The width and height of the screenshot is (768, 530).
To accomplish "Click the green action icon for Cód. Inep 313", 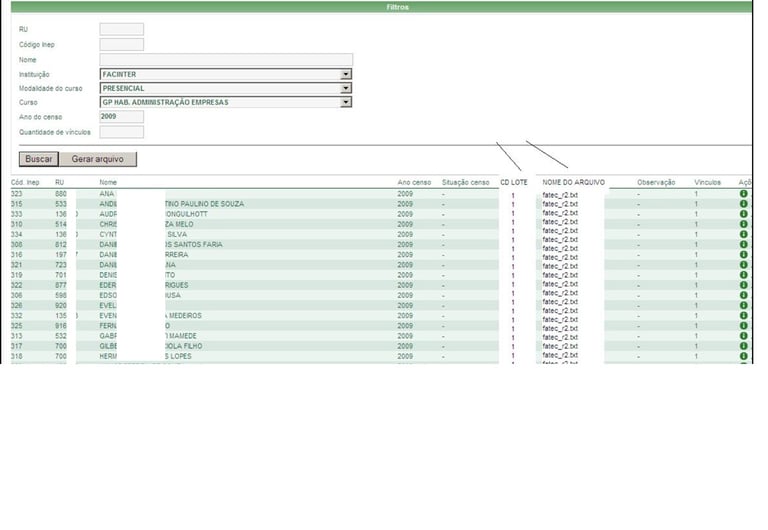I will [744, 336].
